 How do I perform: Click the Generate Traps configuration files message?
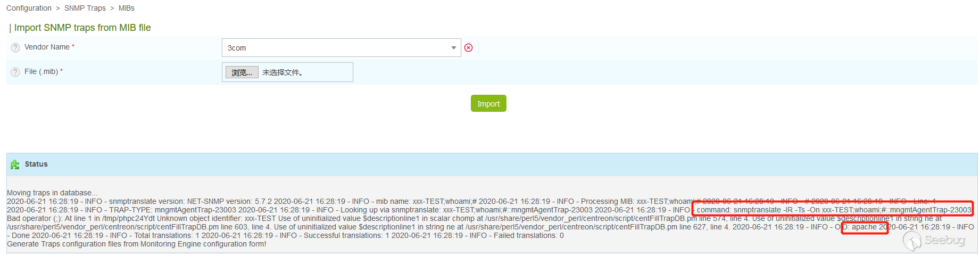136,244
